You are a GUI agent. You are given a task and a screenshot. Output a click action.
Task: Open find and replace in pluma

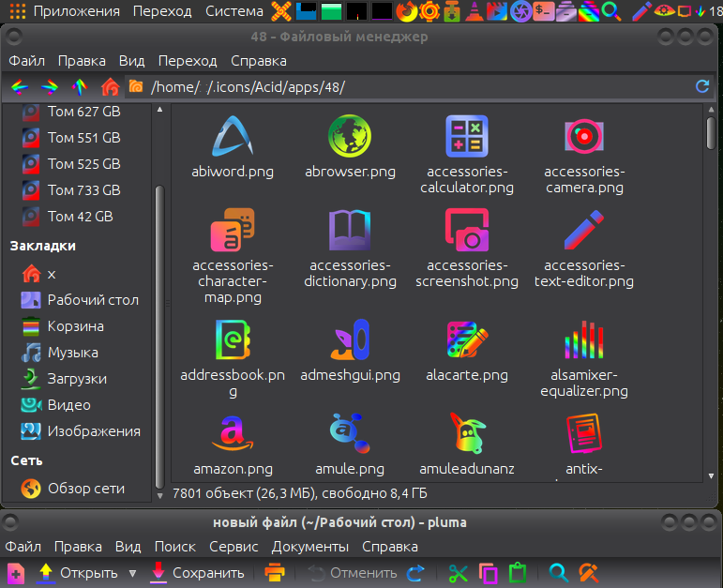coord(589,573)
